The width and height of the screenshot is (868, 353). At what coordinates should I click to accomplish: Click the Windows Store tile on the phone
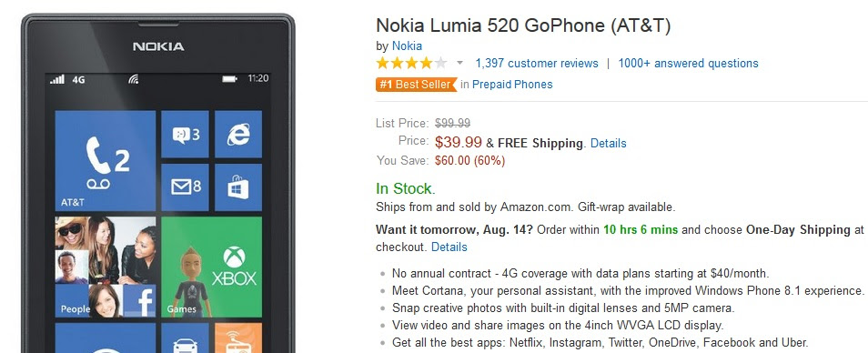[x=238, y=187]
